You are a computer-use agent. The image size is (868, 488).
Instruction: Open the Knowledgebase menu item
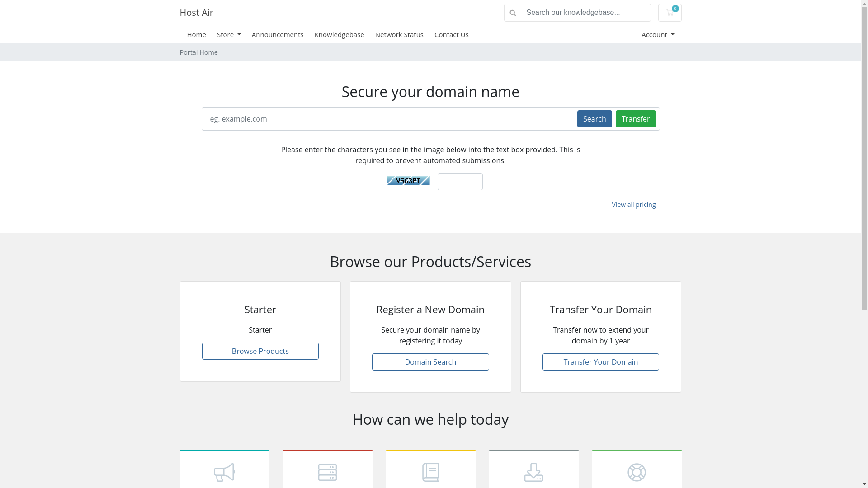tap(339, 34)
